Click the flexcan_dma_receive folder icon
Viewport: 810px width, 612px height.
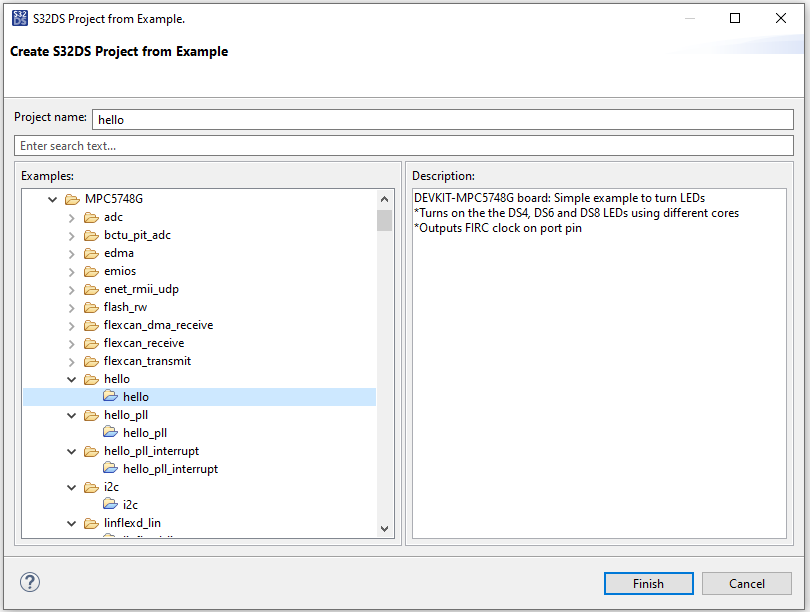pyautogui.click(x=91, y=325)
